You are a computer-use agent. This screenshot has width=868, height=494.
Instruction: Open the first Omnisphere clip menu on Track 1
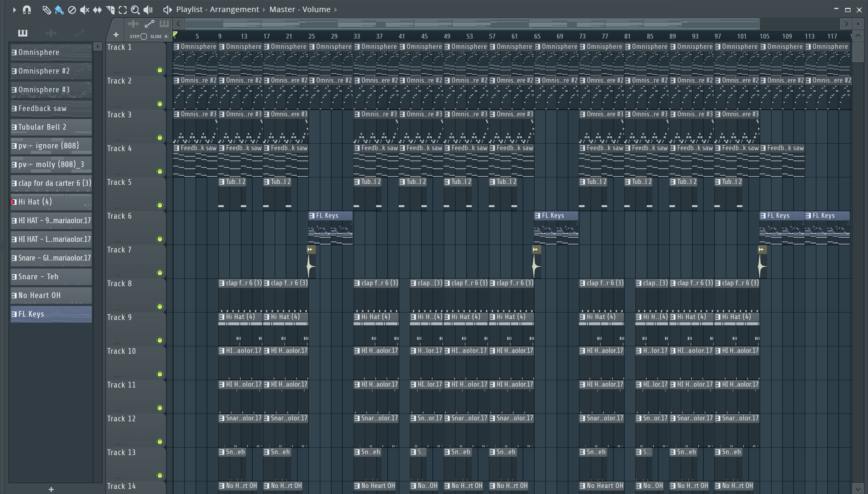(177, 47)
